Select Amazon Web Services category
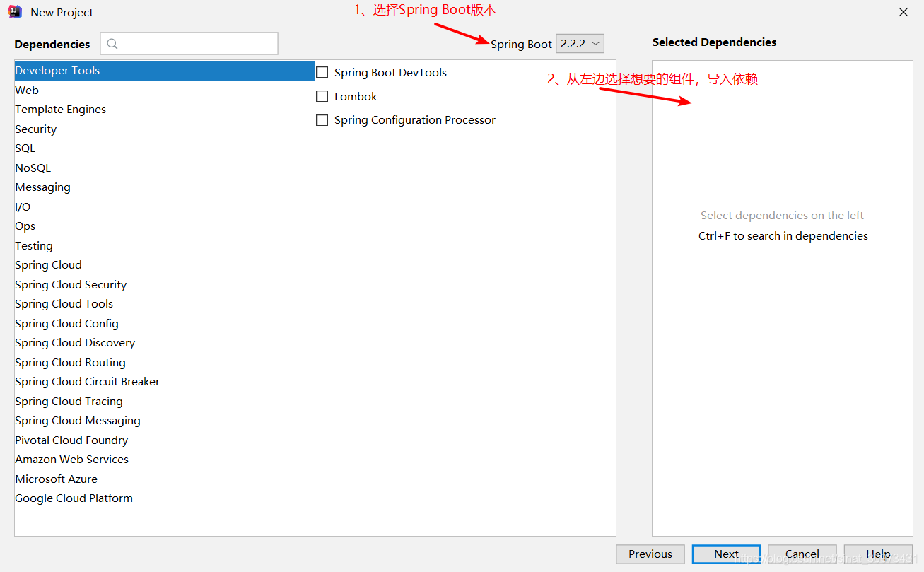The image size is (924, 572). [165, 460]
